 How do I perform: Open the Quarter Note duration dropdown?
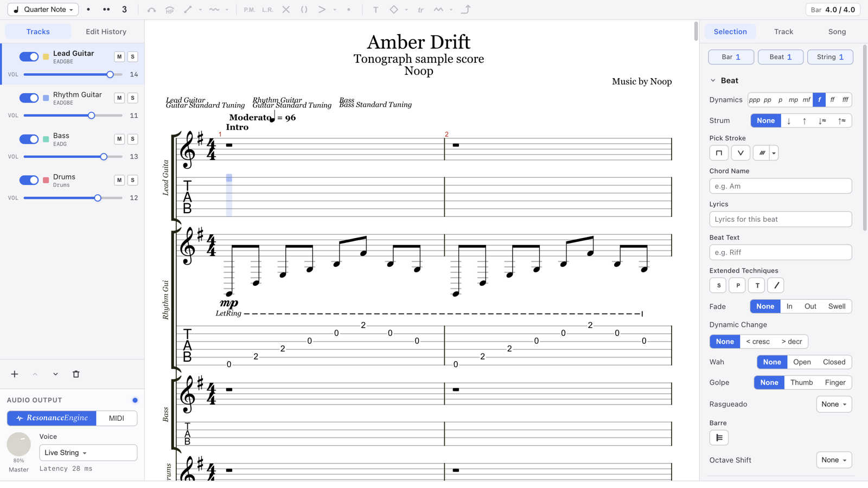click(x=43, y=10)
